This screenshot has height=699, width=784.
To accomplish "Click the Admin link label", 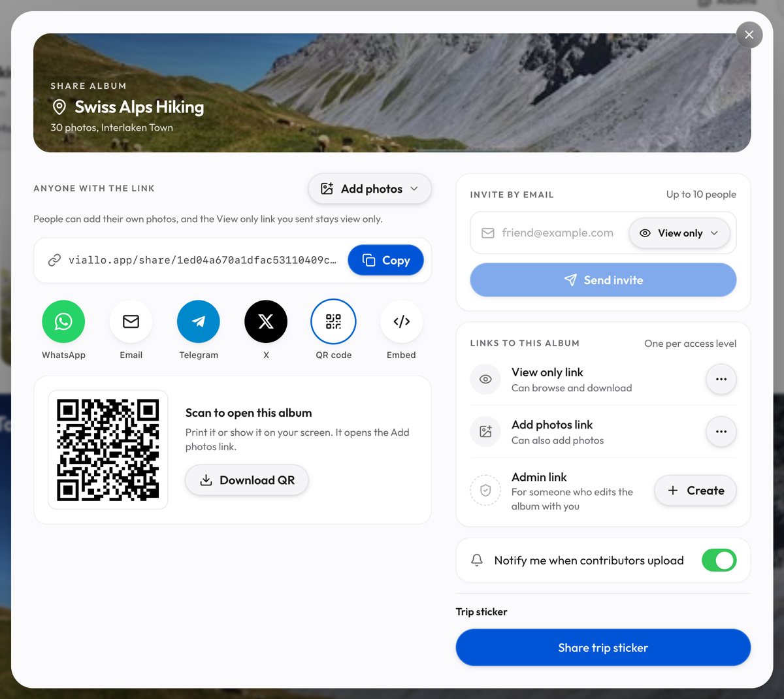I will click(539, 477).
